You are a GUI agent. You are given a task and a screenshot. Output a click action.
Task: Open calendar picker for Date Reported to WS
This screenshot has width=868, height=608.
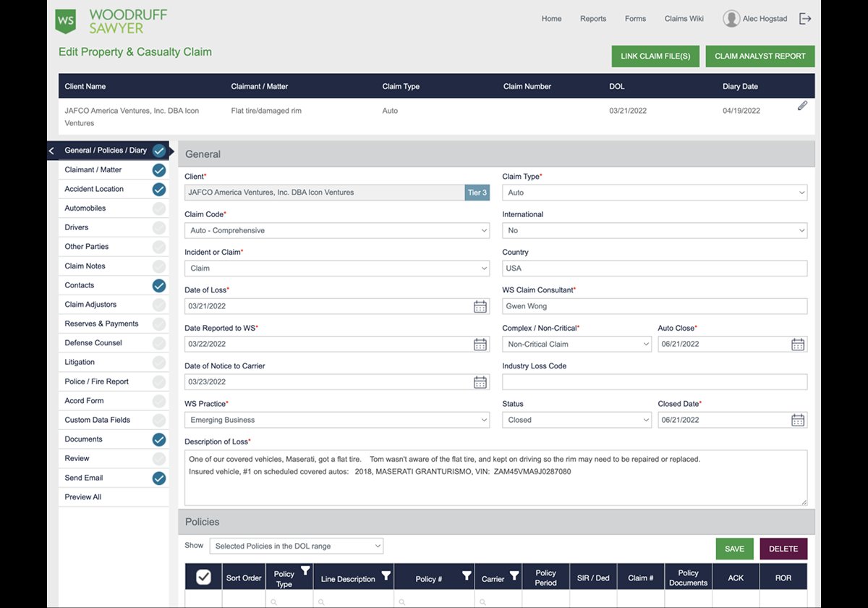tap(480, 344)
